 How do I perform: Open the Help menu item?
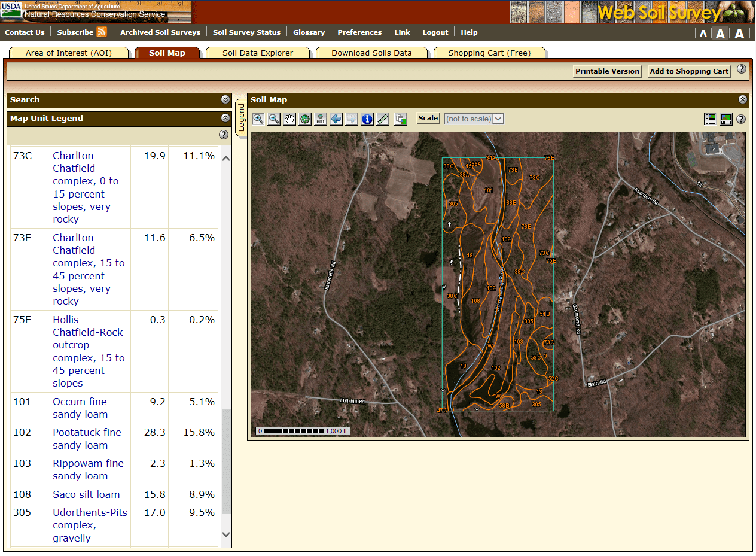pyautogui.click(x=469, y=32)
